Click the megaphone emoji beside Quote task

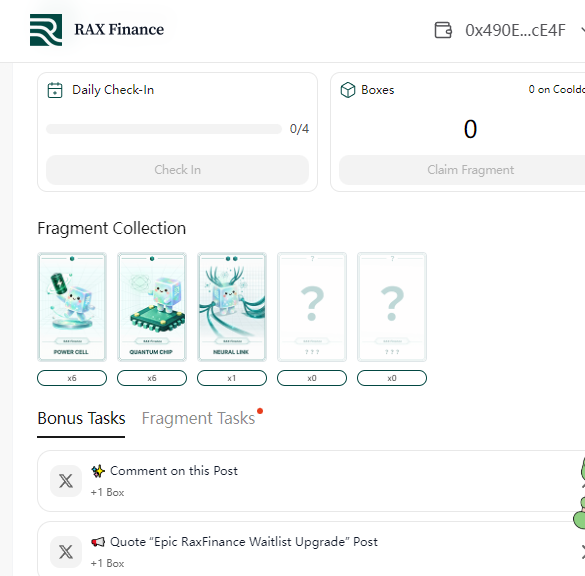tap(98, 542)
